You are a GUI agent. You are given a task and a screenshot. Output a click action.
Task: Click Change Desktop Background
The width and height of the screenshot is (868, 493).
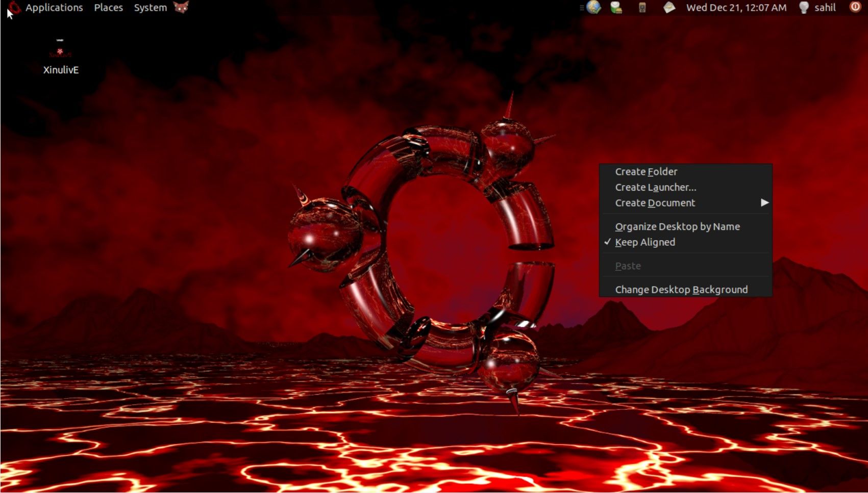click(x=681, y=290)
